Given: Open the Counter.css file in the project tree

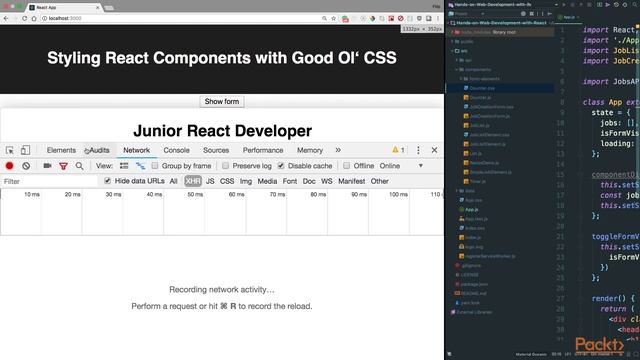Looking at the screenshot, I should pyautogui.click(x=482, y=88).
